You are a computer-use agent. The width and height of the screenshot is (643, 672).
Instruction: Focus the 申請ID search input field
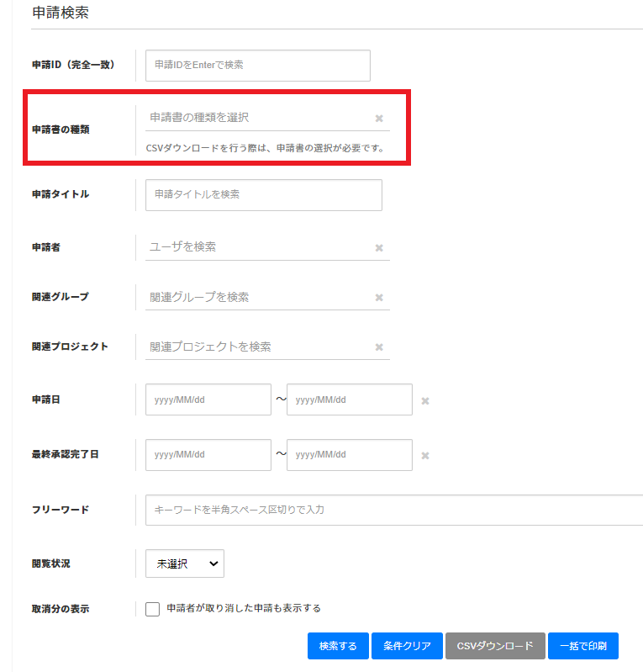[257, 66]
